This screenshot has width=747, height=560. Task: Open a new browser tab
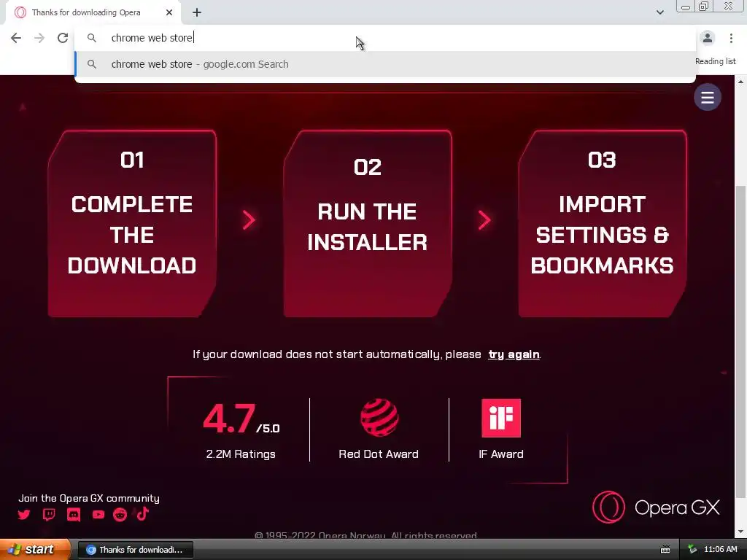tap(197, 12)
